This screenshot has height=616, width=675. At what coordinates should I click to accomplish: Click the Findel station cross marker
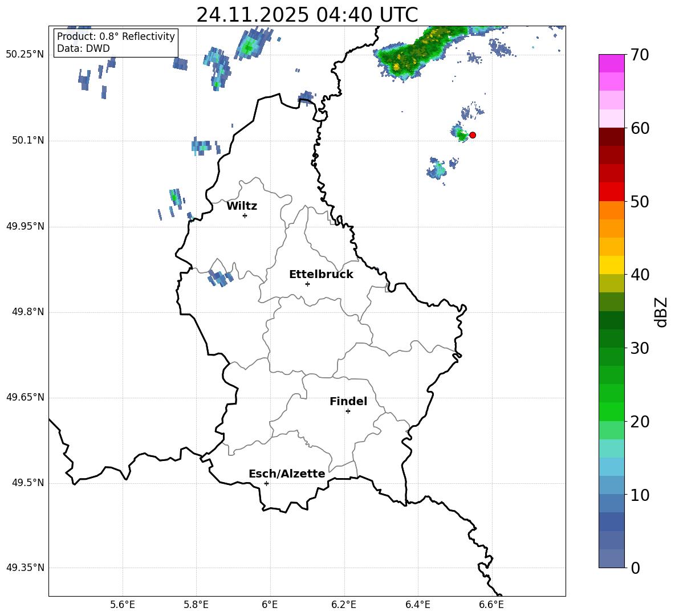point(348,411)
